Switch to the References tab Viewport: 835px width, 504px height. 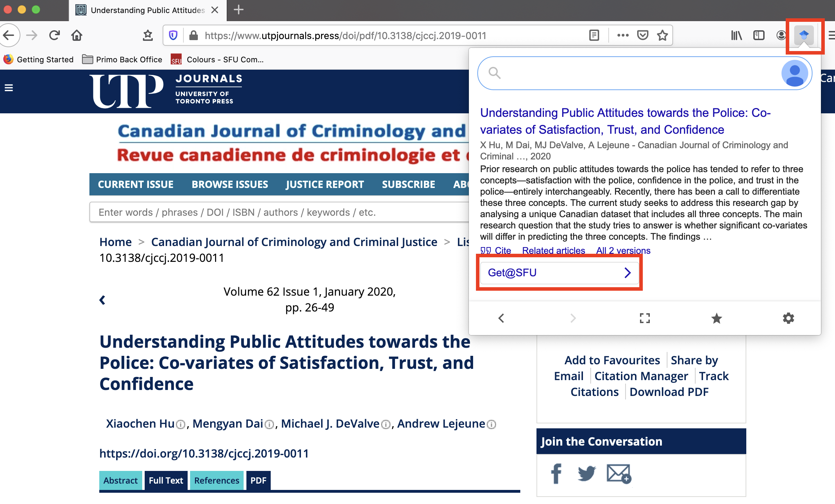coord(216,480)
